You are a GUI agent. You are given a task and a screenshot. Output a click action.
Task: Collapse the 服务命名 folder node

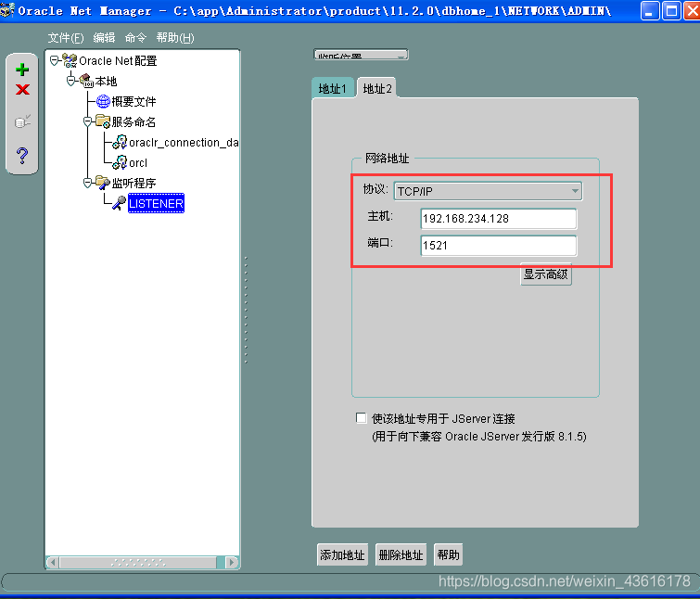(x=87, y=121)
